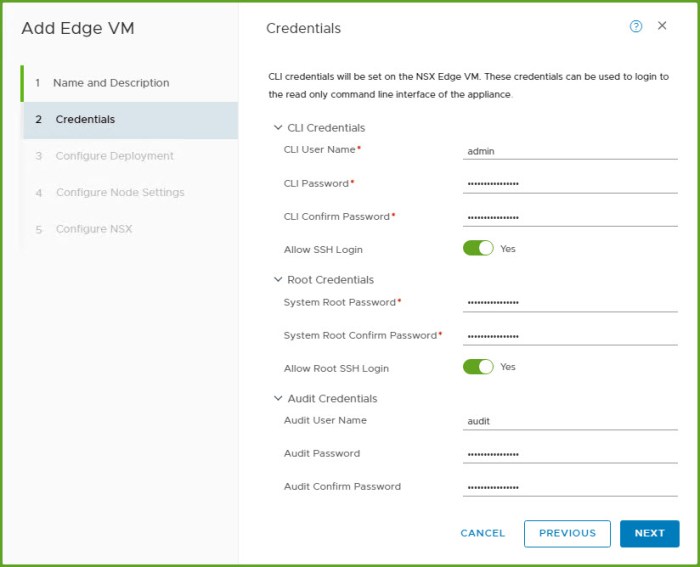This screenshot has width=700, height=567.
Task: Click the help question mark icon
Action: tap(636, 27)
